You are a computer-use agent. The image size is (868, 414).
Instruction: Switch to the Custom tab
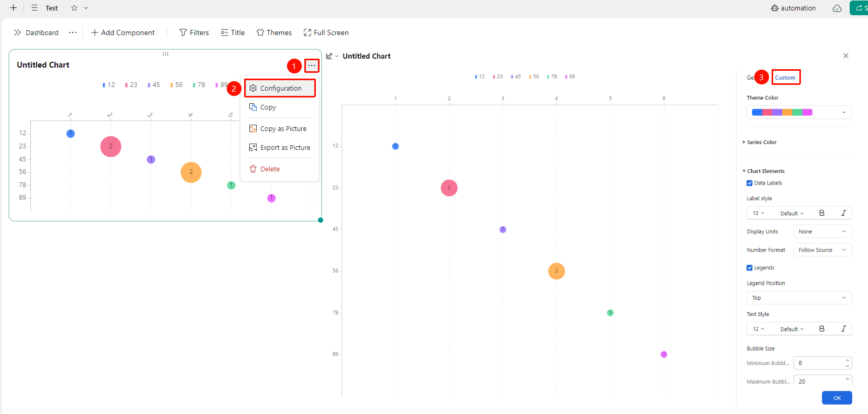coord(785,78)
